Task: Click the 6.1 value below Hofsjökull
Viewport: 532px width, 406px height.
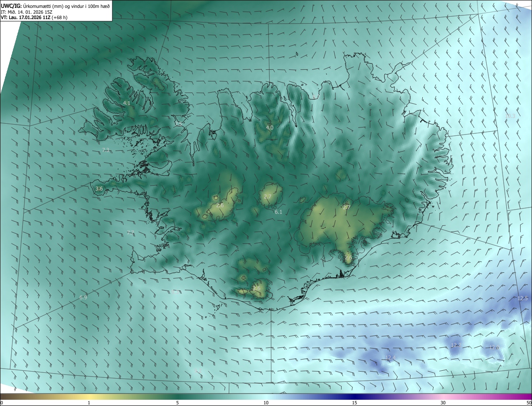Action: point(278,212)
